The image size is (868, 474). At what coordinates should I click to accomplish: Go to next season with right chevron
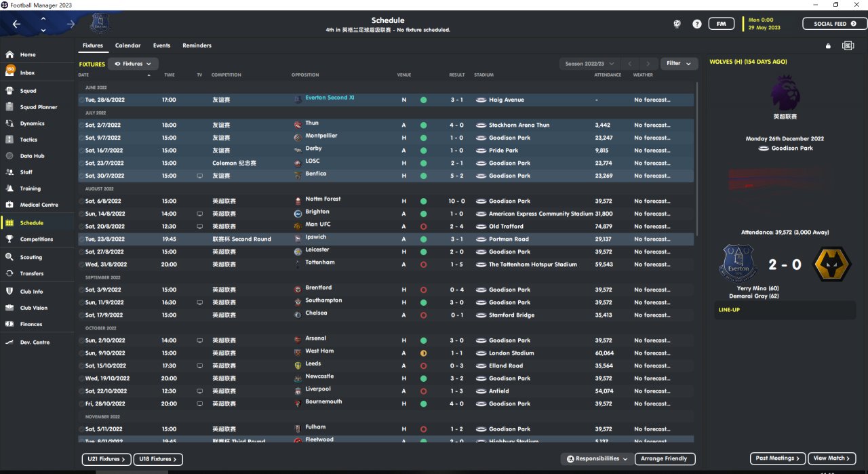click(x=648, y=64)
